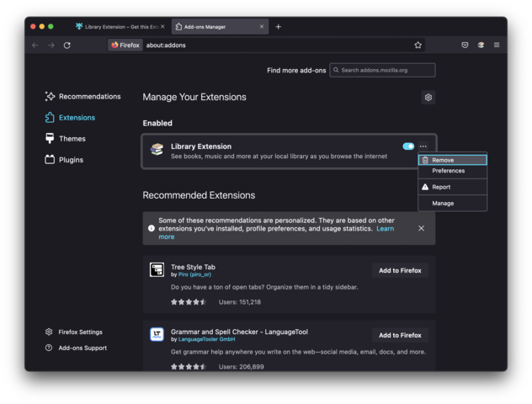532x404 pixels.
Task: Select the Add-ons Manager tab
Action: [220, 26]
